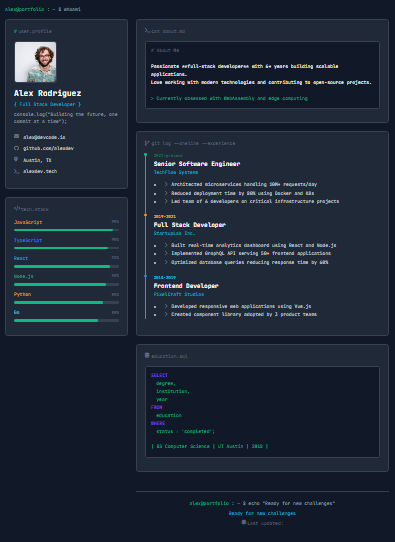Image resolution: width=395 pixels, height=542 pixels.
Task: Click the GitHub icon beside github.com/alexdev
Action: pos(16,148)
